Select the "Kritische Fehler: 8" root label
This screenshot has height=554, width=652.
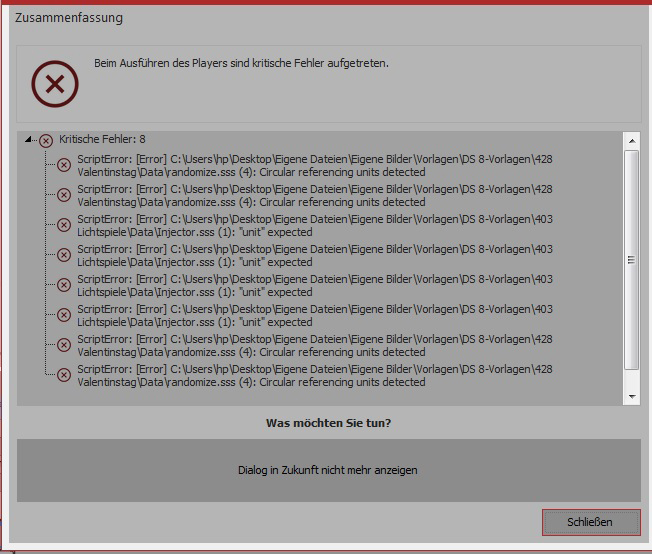coord(102,140)
